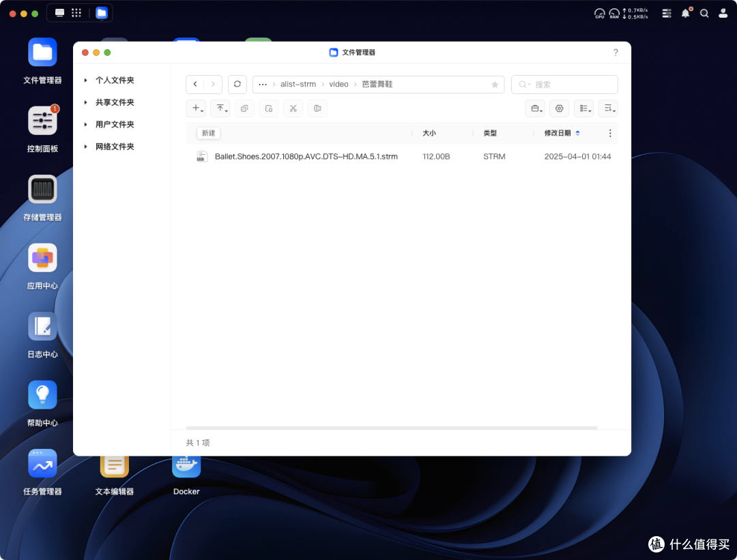Image resolution: width=737 pixels, height=560 pixels.
Task: Select 网络文件夹 in sidebar
Action: [115, 147]
